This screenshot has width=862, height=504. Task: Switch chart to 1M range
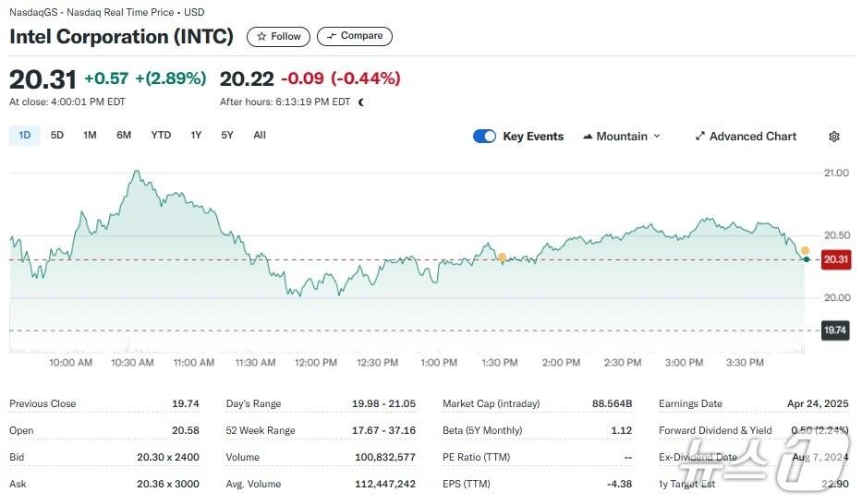click(x=90, y=136)
